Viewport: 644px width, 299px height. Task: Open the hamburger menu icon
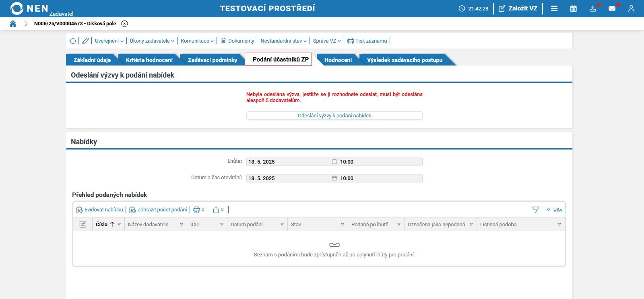pyautogui.click(x=554, y=8)
